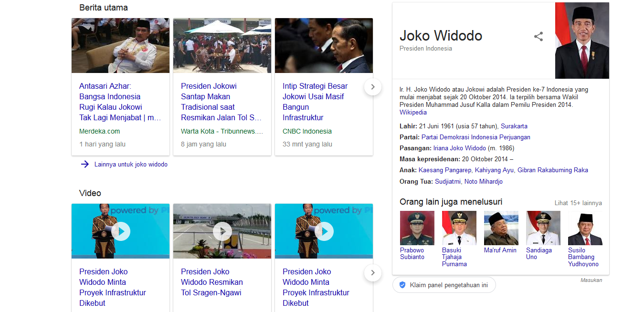Screen dimensions: 644x312
Task: Click Noto Mihardjo parent link
Action: (x=484, y=182)
